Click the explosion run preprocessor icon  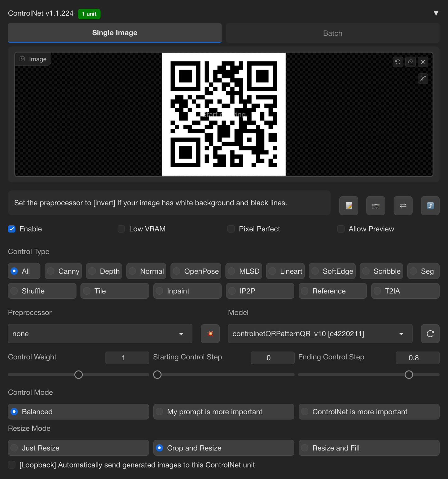pos(210,334)
